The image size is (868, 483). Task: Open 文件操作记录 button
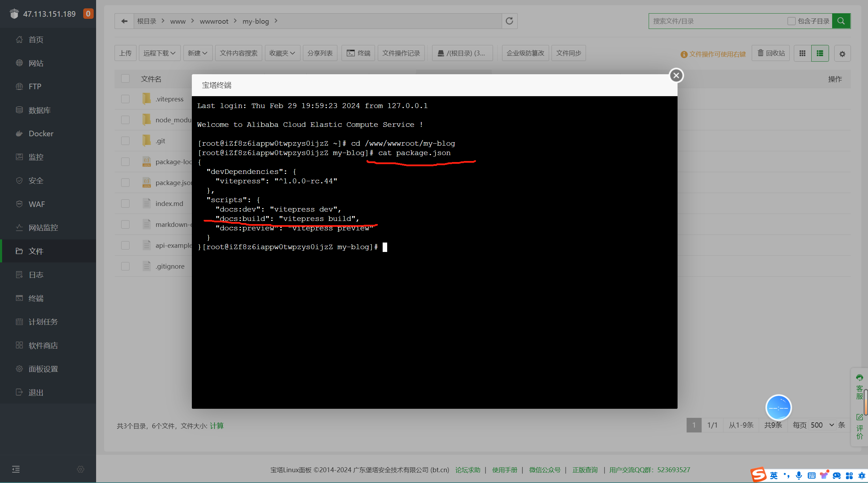point(401,53)
